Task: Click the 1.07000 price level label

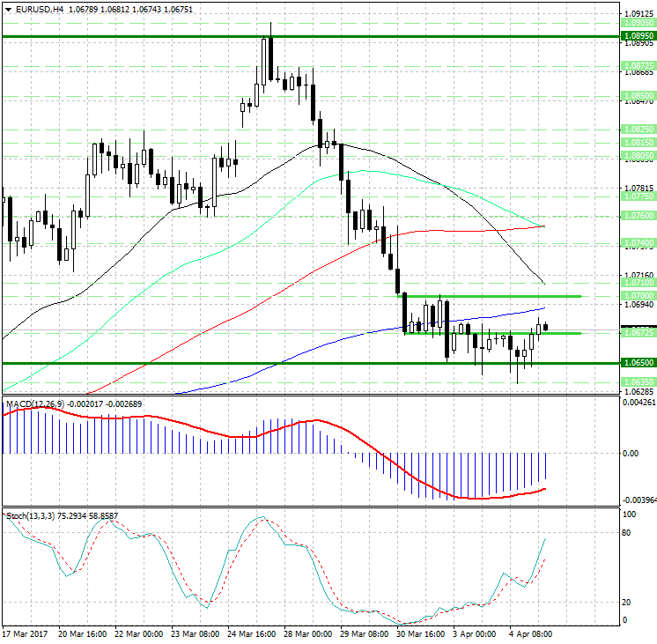Action: (639, 296)
